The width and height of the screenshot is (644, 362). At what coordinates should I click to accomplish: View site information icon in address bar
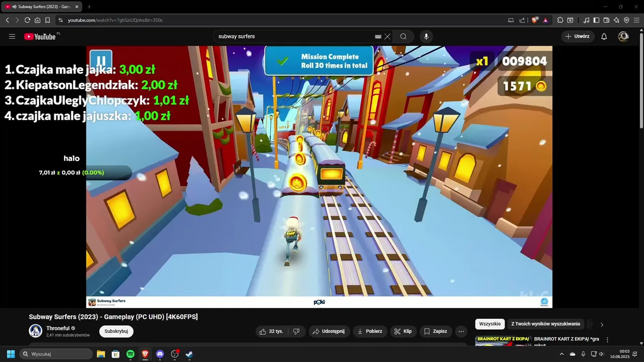click(x=60, y=20)
